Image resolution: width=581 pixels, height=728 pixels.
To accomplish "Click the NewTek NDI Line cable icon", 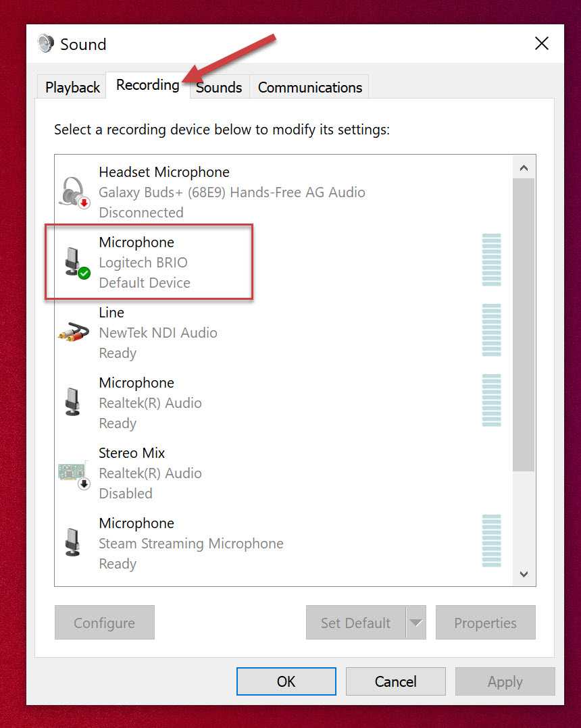I will pos(74,332).
